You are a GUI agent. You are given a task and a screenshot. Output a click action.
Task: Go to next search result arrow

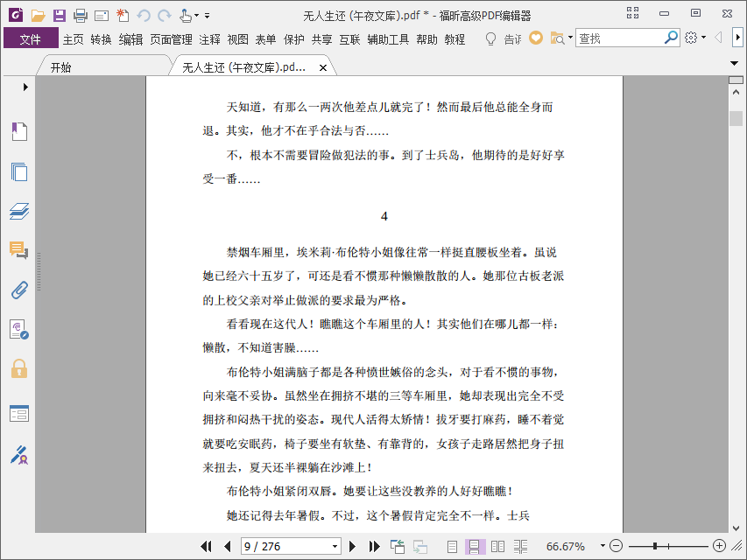(x=738, y=37)
